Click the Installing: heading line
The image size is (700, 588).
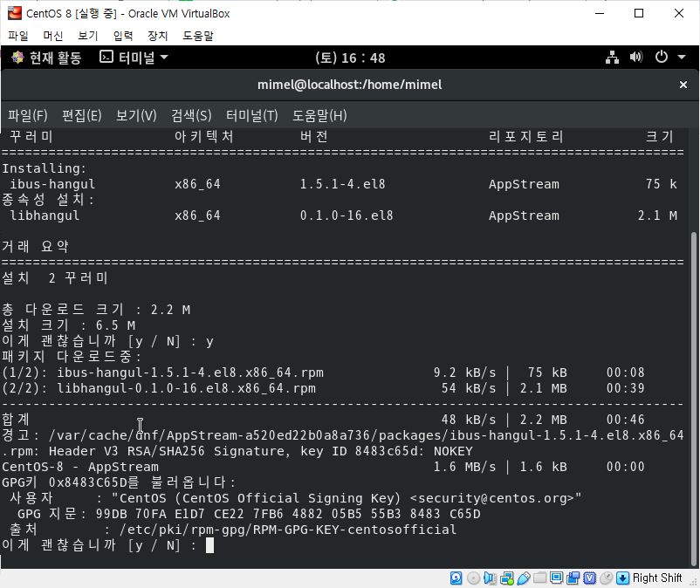click(44, 168)
